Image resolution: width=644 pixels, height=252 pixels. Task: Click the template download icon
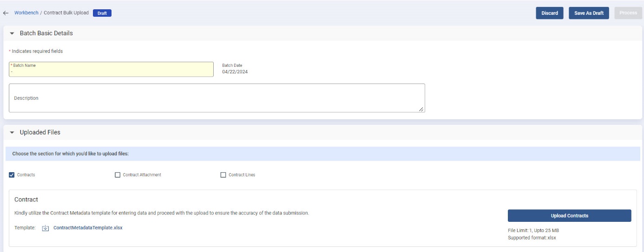46,228
